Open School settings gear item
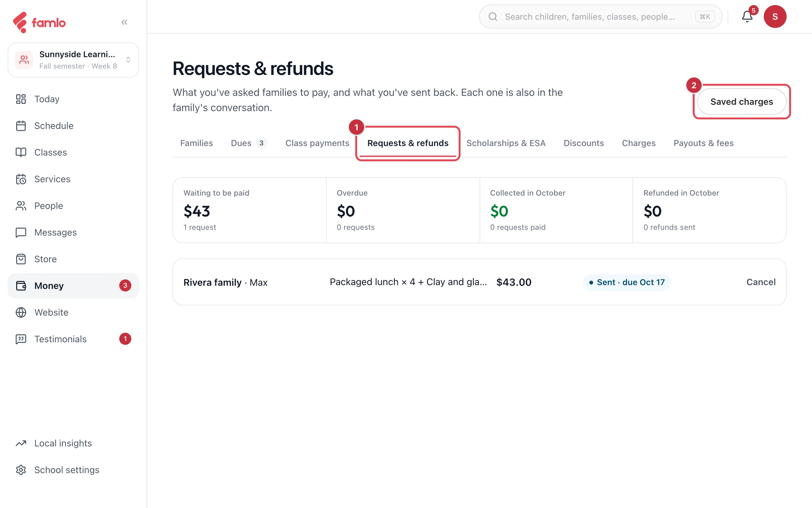The width and height of the screenshot is (812, 508). [73, 470]
